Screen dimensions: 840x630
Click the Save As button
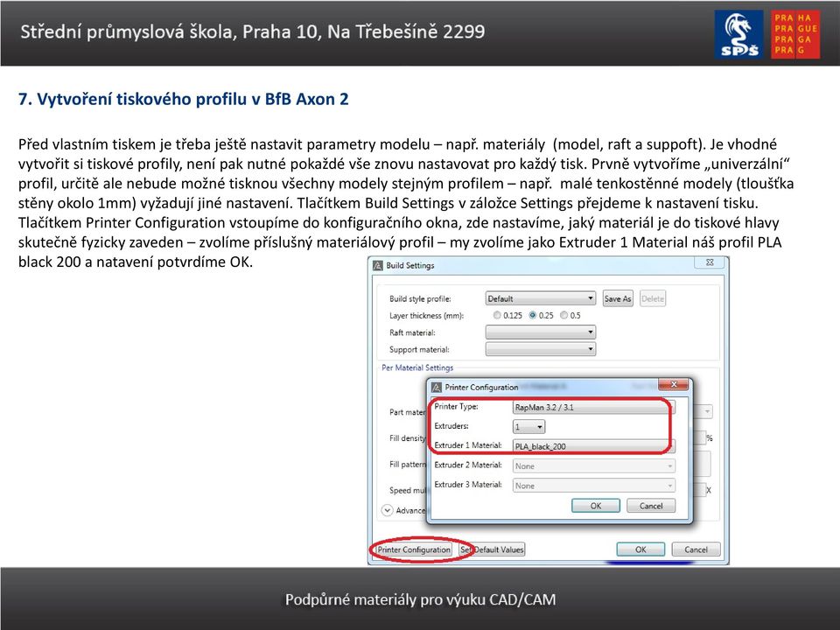pyautogui.click(x=618, y=299)
